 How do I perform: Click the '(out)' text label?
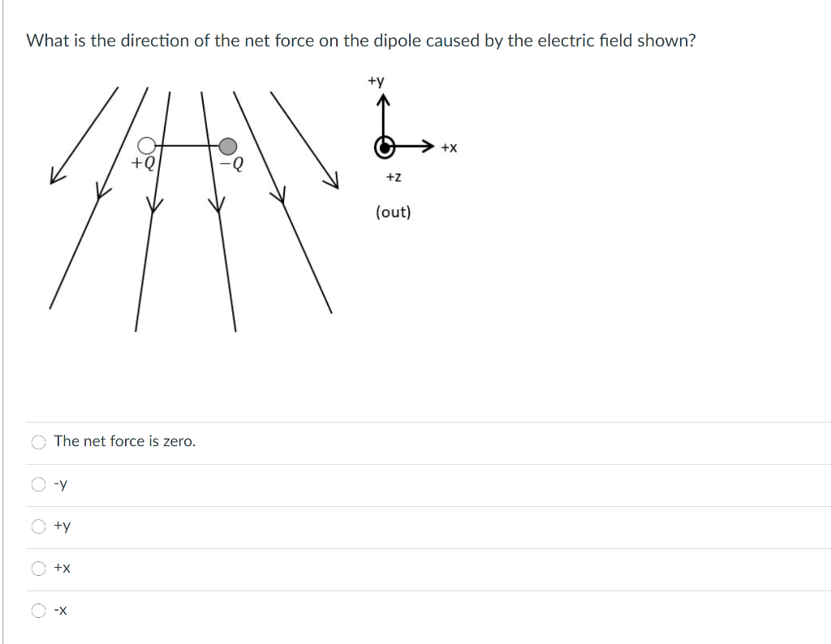(394, 212)
